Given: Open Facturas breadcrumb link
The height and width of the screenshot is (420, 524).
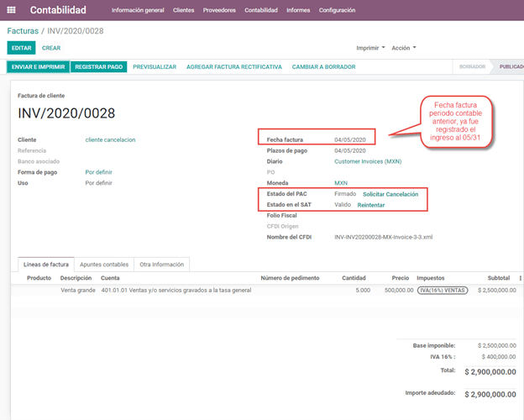Looking at the screenshot, I should (22, 30).
